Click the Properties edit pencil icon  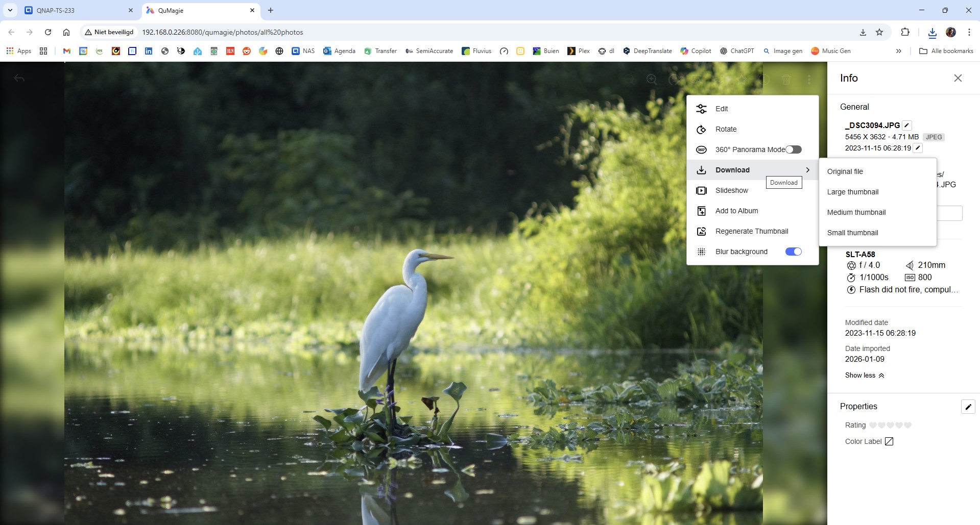point(968,407)
